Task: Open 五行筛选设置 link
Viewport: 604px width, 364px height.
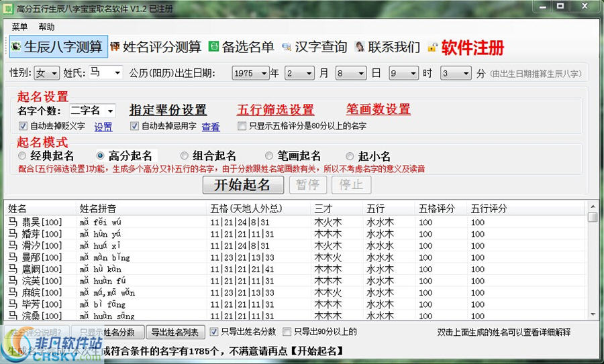Action: click(275, 110)
